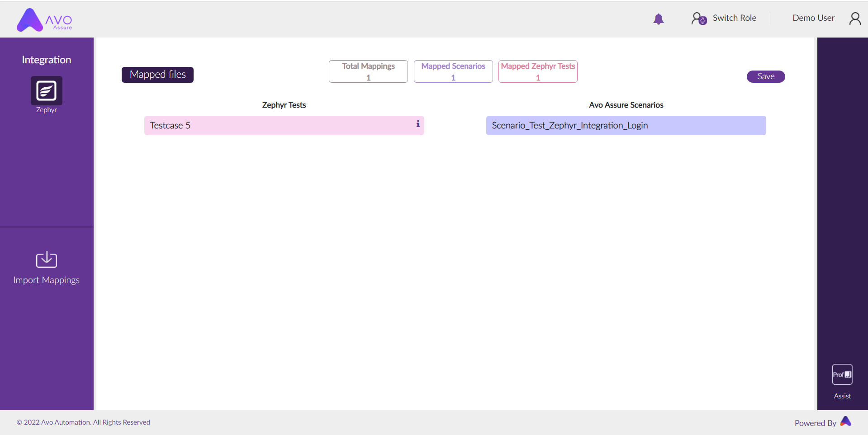Open the Demo User profile icon
Viewport: 868px width, 435px height.
855,19
